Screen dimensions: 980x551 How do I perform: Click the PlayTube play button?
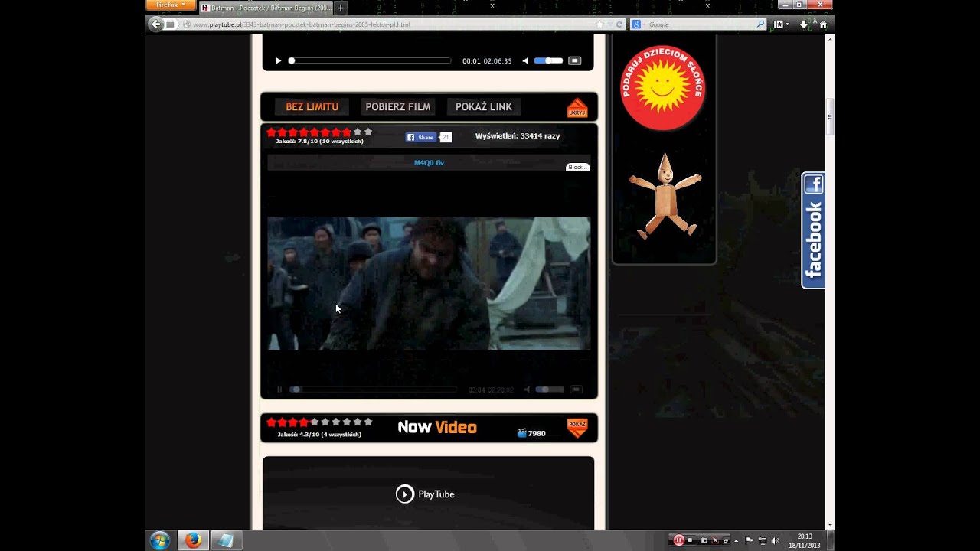[x=405, y=494]
